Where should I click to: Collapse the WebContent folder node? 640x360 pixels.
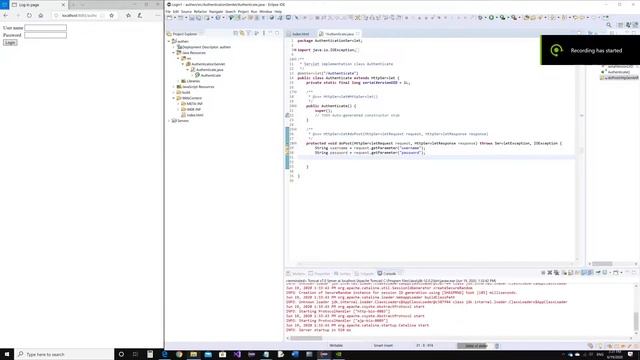pyautogui.click(x=174, y=98)
